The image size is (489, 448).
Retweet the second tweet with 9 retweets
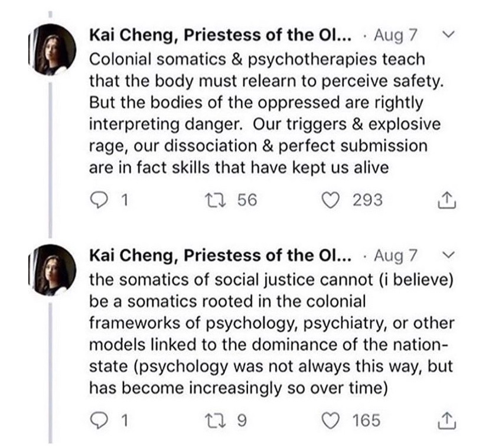pos(224,421)
